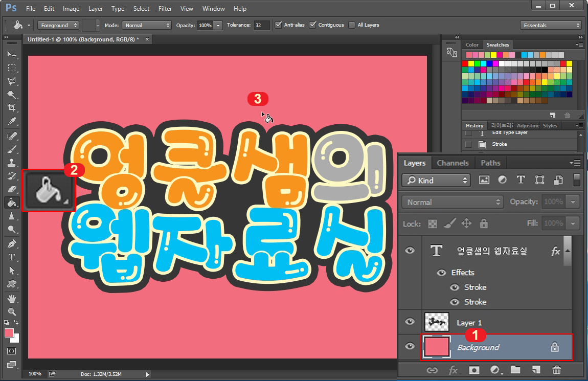Open the Window menu
The width and height of the screenshot is (588, 381).
(x=213, y=8)
